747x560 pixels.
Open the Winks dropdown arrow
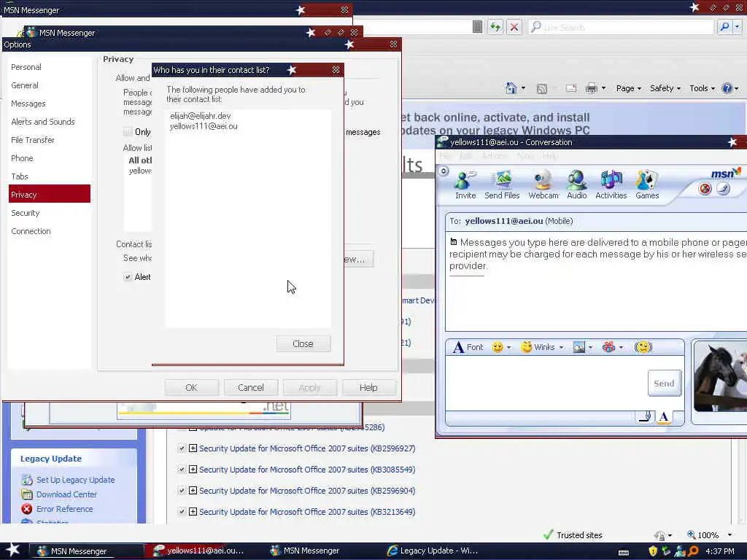(561, 348)
